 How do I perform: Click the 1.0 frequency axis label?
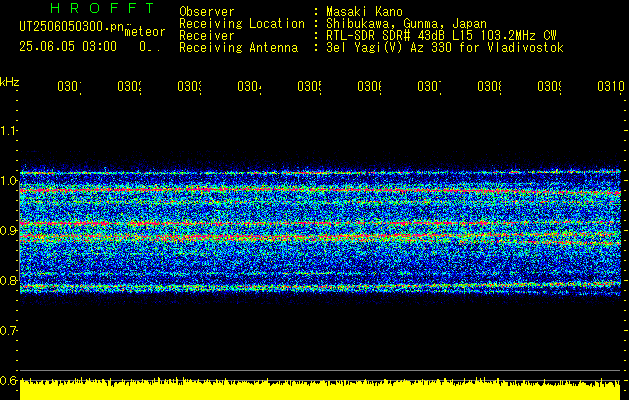point(8,180)
